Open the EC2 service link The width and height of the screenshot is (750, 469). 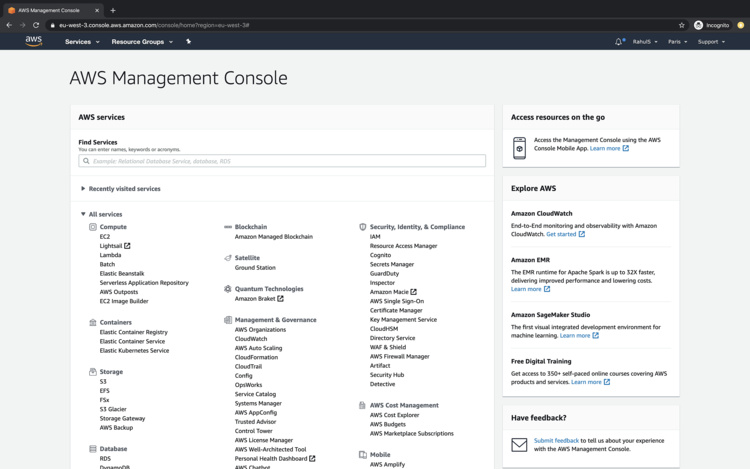coord(105,237)
